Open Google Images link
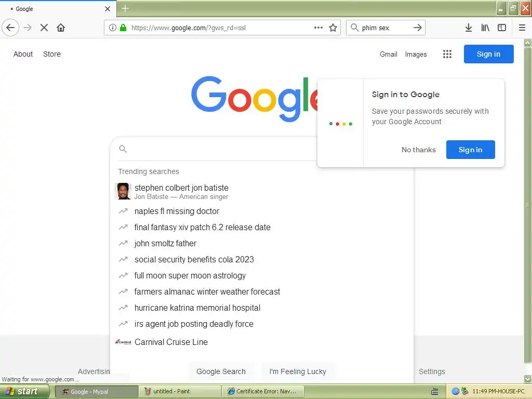Screen dimensions: 532x399 pyautogui.click(x=416, y=54)
